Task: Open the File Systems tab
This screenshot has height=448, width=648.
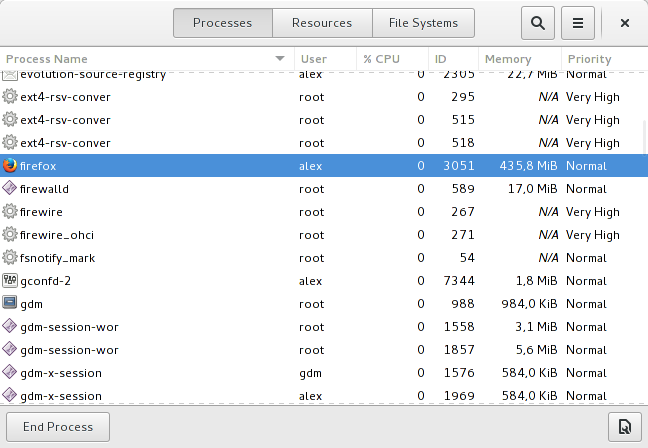Action: click(423, 23)
